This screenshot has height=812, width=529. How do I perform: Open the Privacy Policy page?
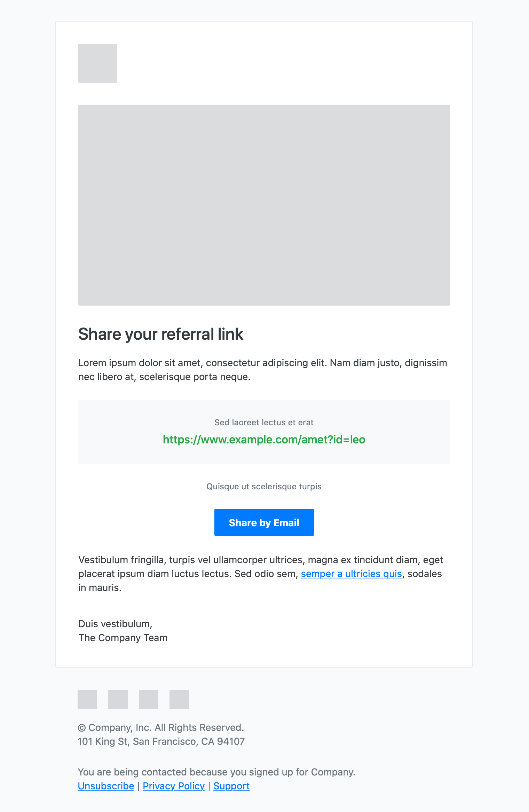174,786
